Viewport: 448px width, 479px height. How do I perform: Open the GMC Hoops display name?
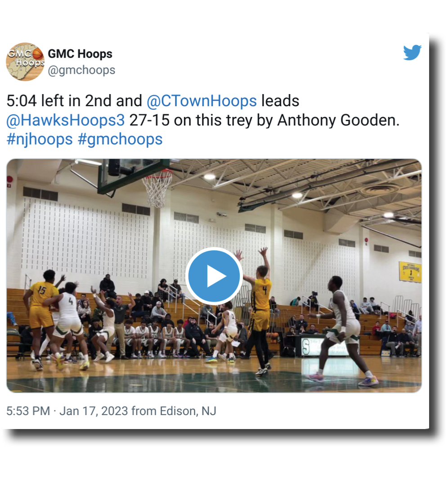pyautogui.click(x=80, y=54)
